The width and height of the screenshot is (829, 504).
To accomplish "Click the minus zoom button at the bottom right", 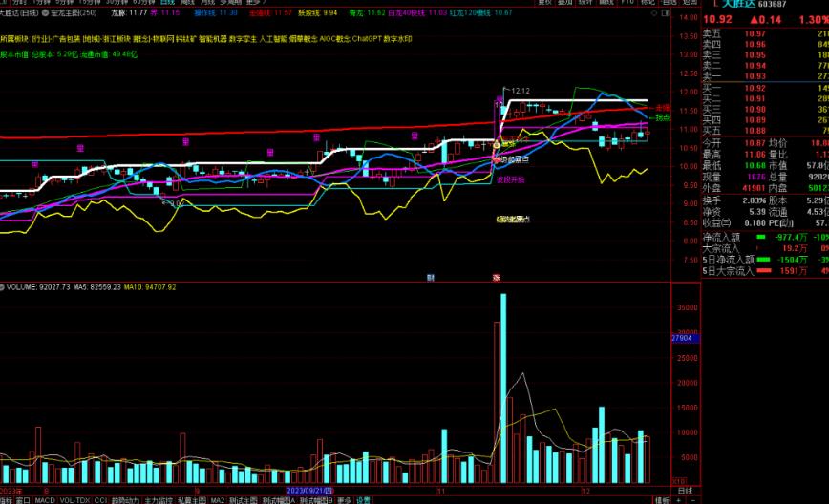I will (x=693, y=500).
